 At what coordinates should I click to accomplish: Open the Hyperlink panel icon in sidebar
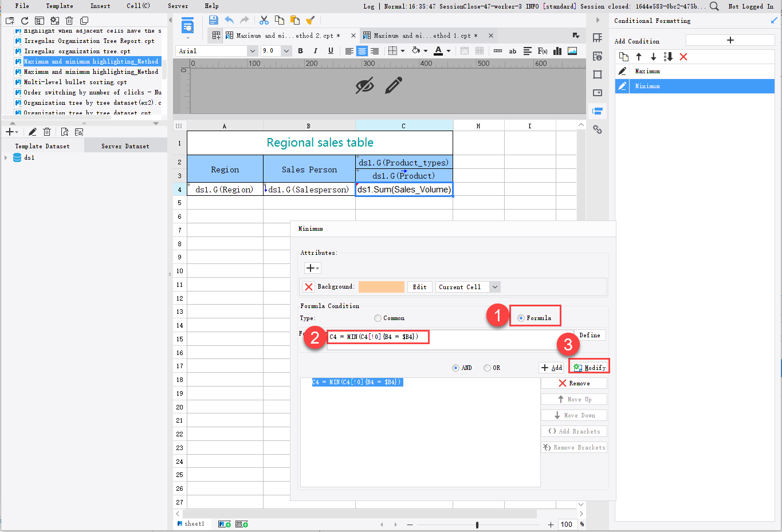(598, 129)
